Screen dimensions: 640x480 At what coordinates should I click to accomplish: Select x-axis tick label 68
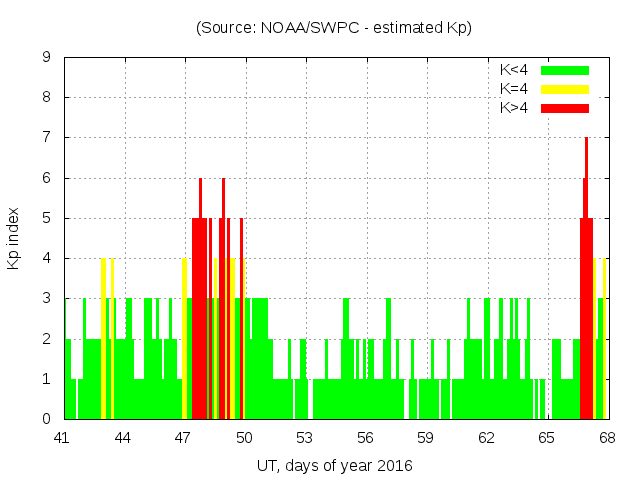[607, 437]
